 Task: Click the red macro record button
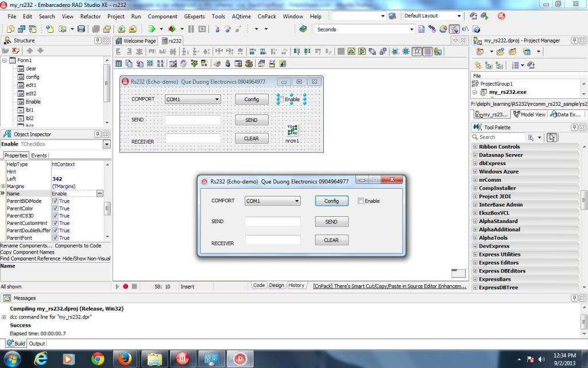tap(126, 286)
